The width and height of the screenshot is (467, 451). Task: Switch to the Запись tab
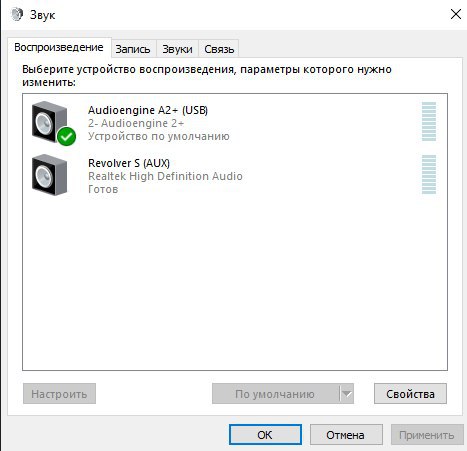pyautogui.click(x=133, y=49)
